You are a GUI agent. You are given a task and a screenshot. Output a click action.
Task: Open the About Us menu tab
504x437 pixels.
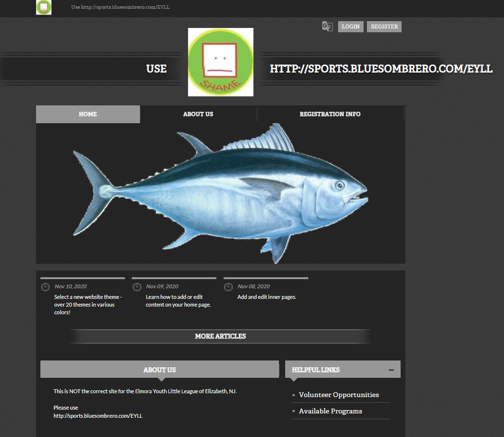click(198, 114)
